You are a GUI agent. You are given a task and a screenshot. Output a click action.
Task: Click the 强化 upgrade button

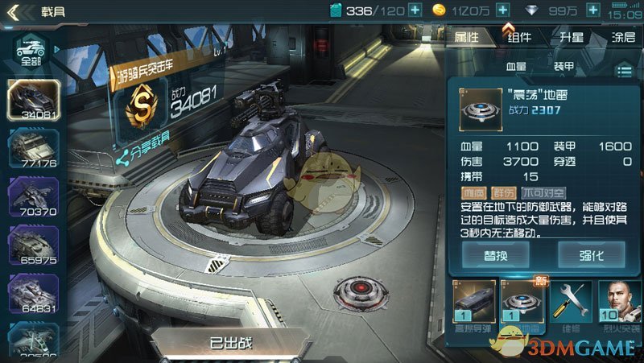[592, 255]
